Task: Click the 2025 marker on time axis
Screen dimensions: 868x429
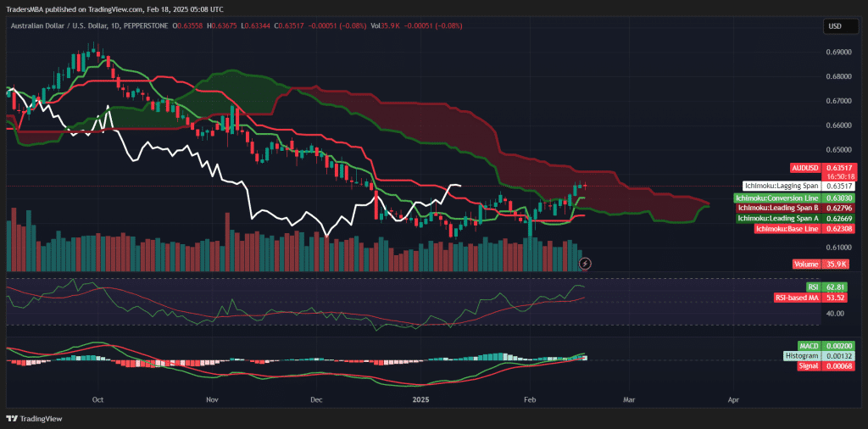Action: click(x=421, y=398)
